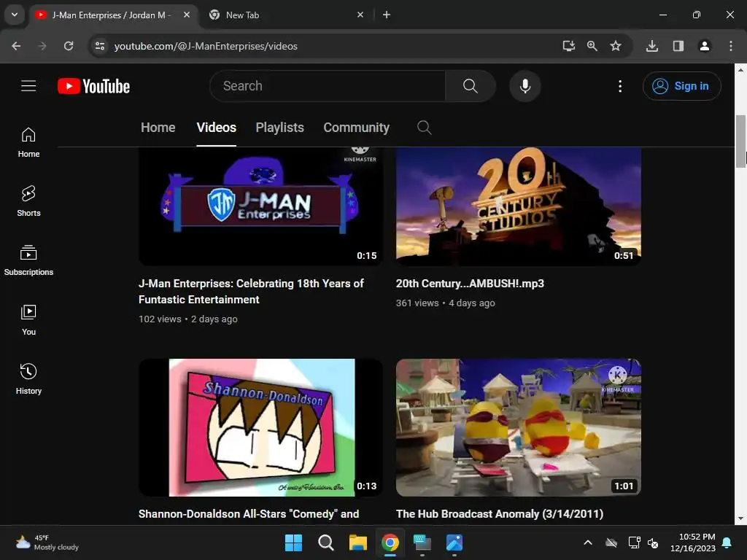
Task: Click the Sign in button
Action: 682,86
